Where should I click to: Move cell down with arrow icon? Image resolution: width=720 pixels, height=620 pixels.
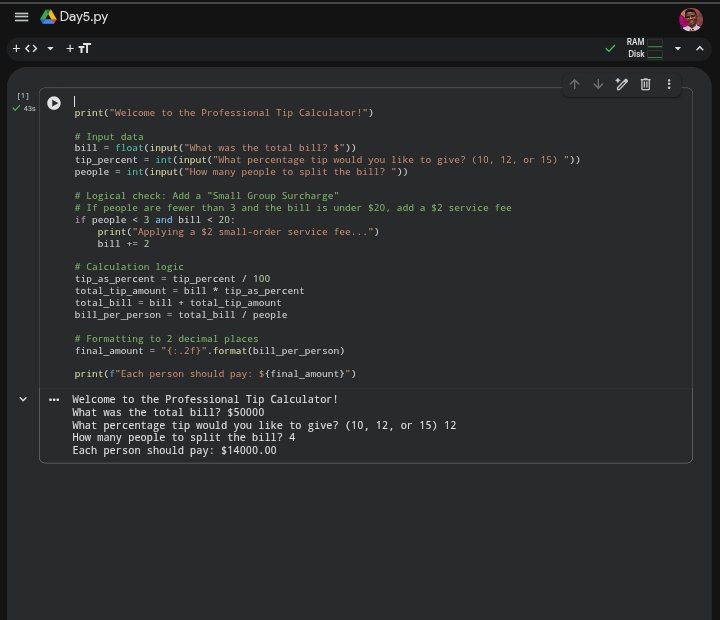(598, 84)
